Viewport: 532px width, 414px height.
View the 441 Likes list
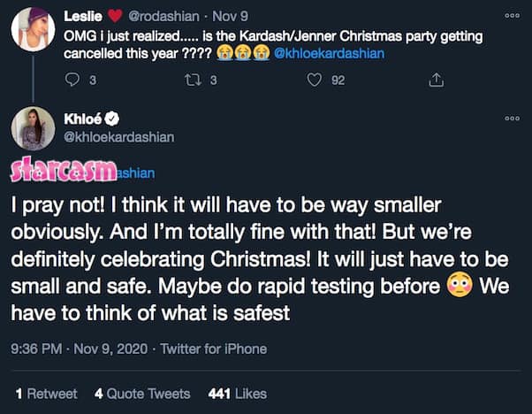click(x=237, y=394)
